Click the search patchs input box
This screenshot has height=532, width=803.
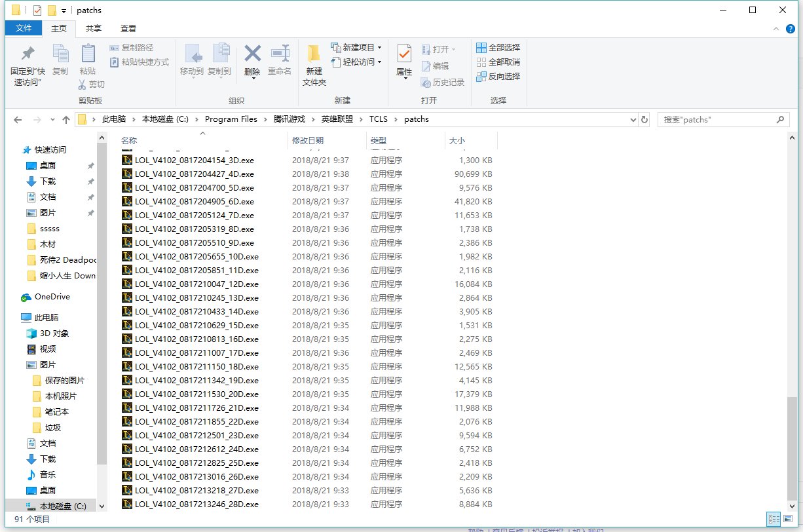[716, 120]
